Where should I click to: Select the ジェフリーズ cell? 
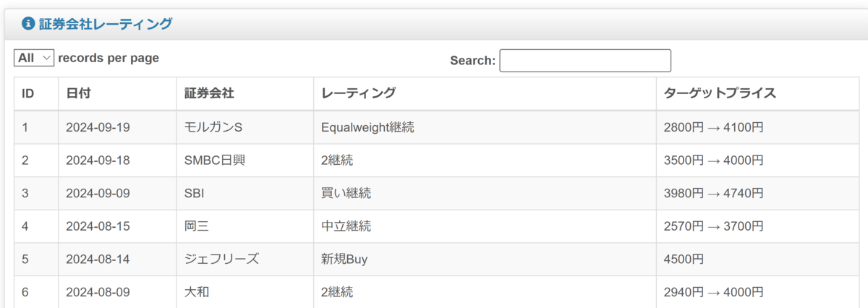(x=245, y=259)
